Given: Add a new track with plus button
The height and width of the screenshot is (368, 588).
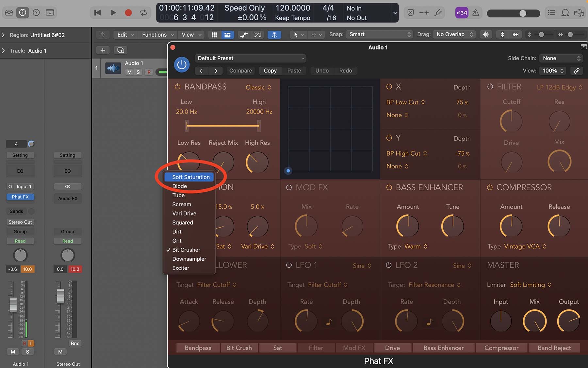Looking at the screenshot, I should coord(103,50).
